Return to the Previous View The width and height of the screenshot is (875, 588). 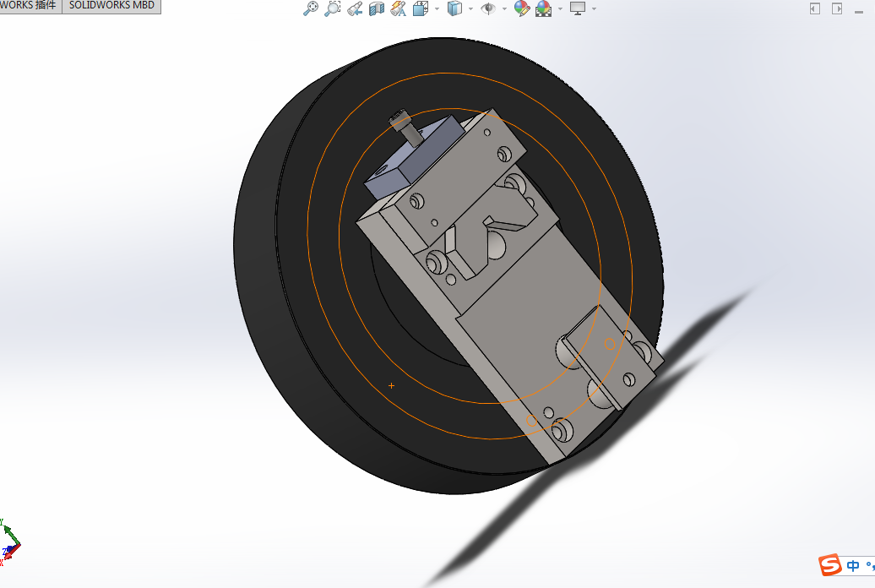[355, 8]
